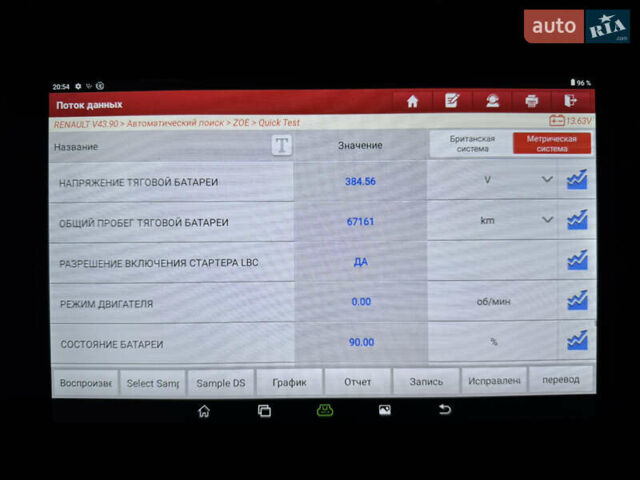640x480 pixels.
Task: Tap the Home icon in red header
Action: [x=412, y=101]
